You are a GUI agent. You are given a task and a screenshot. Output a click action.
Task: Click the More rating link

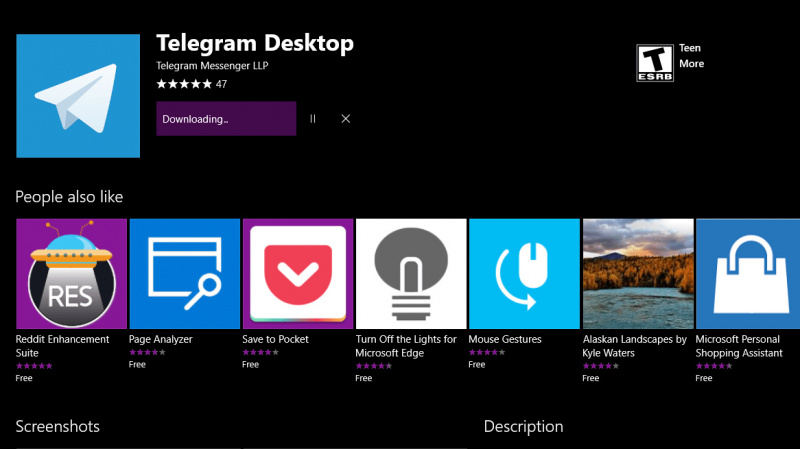click(x=691, y=64)
